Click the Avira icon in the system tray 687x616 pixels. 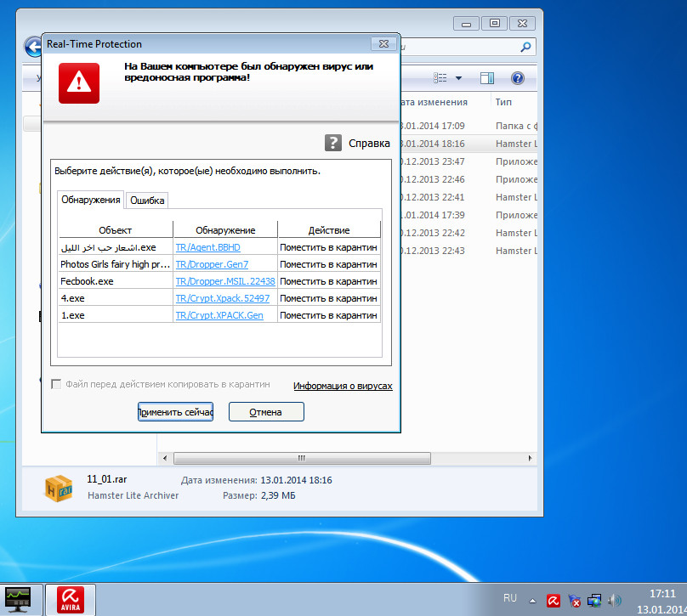pos(553,601)
